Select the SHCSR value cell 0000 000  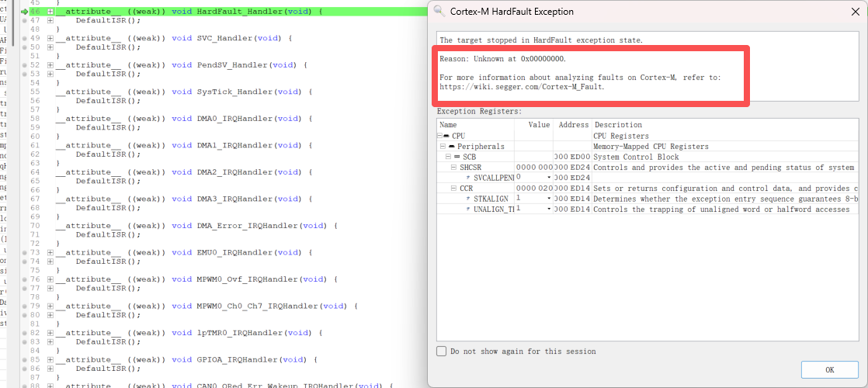pyautogui.click(x=533, y=167)
